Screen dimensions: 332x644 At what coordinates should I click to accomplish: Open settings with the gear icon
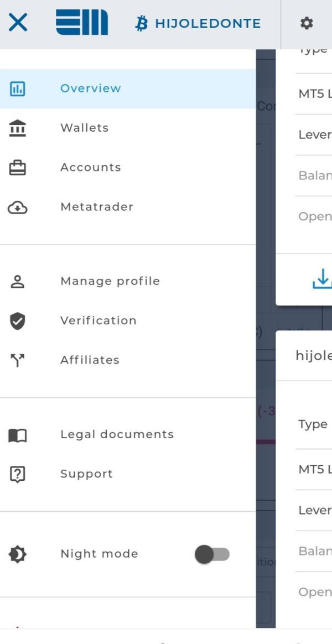[306, 23]
